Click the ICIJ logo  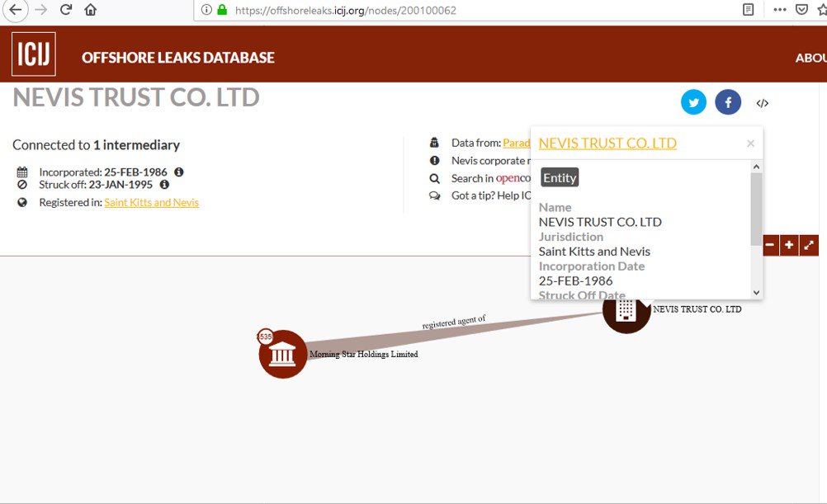[33, 54]
